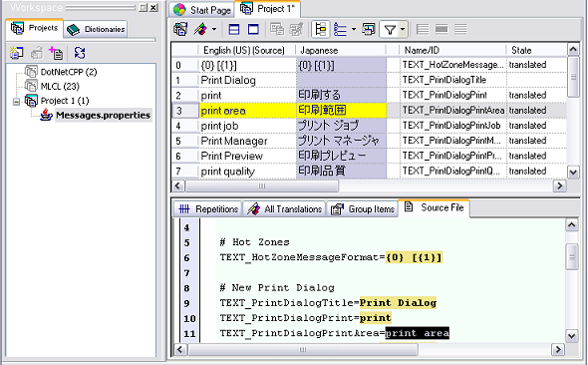Click TEXT_PrintDialogPrintJob in Name/ID column
The image size is (588, 365).
click(x=453, y=126)
